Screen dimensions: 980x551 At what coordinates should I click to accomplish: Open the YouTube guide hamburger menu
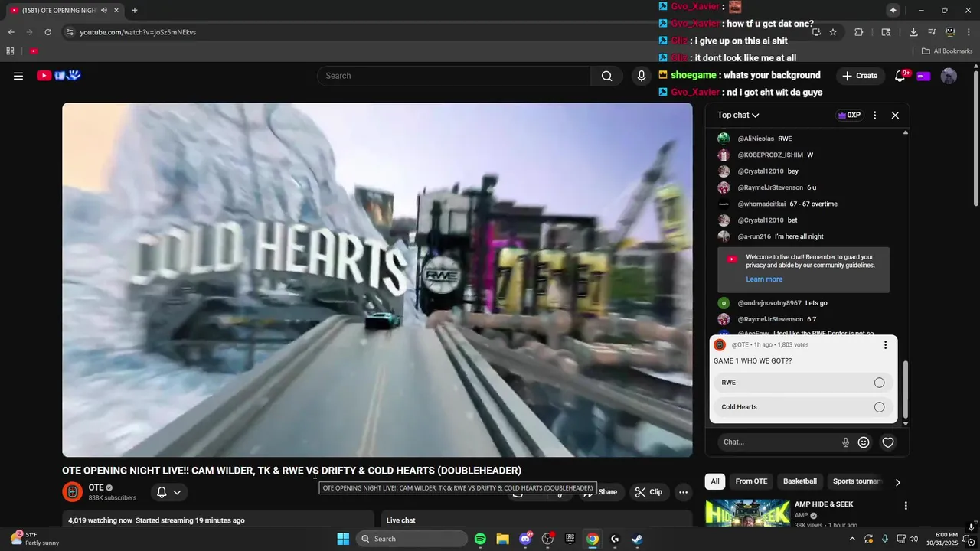[18, 76]
